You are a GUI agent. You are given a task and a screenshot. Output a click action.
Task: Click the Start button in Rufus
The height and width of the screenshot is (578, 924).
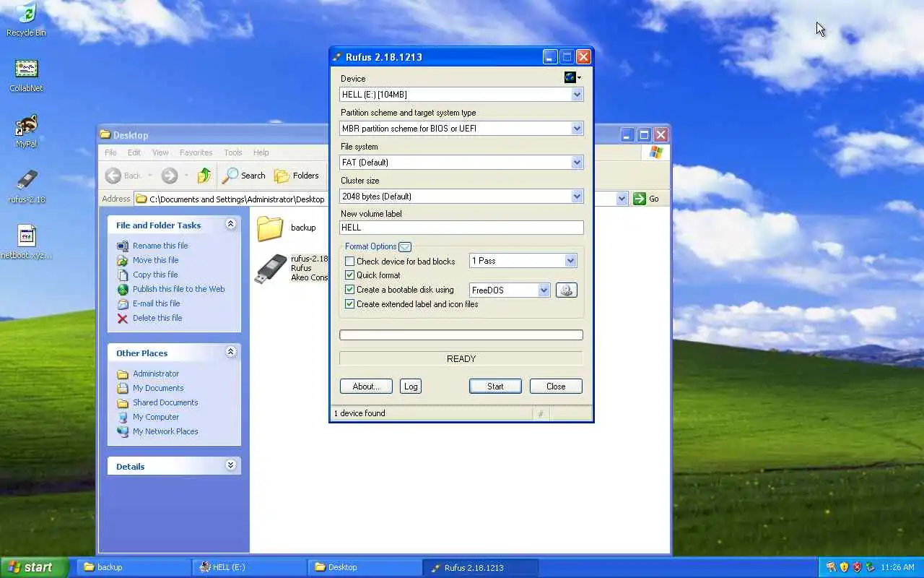click(x=495, y=387)
